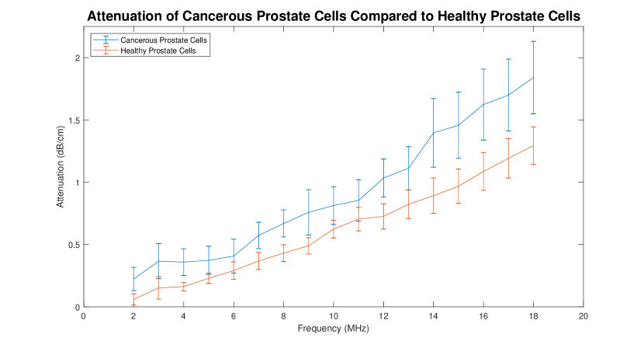Select cancerous curve data point at 14 MHz
The width and height of the screenshot is (644, 345).
434,133
